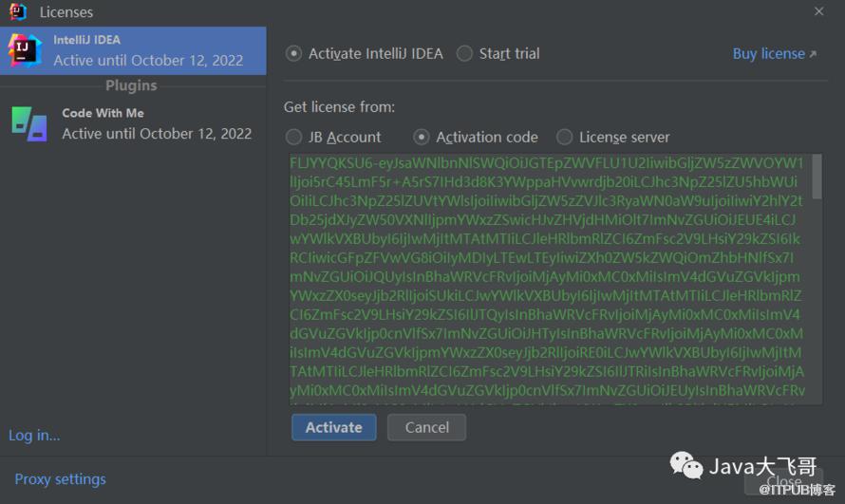Viewport: 845px width, 504px height.
Task: Click the activation code area's vertical scrollbar
Action: point(817,177)
